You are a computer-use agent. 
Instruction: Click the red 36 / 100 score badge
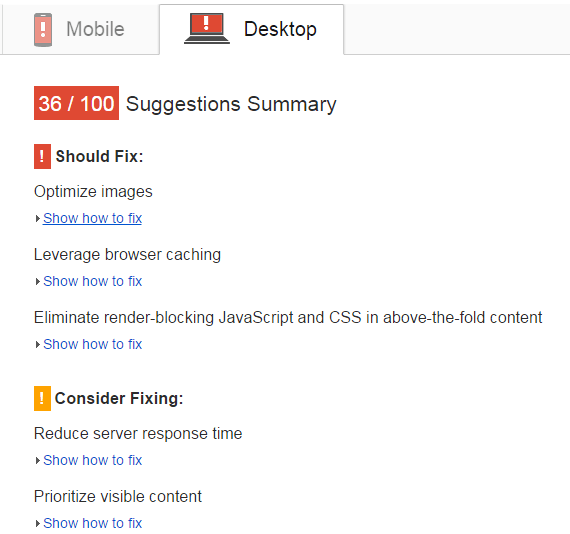tap(76, 103)
